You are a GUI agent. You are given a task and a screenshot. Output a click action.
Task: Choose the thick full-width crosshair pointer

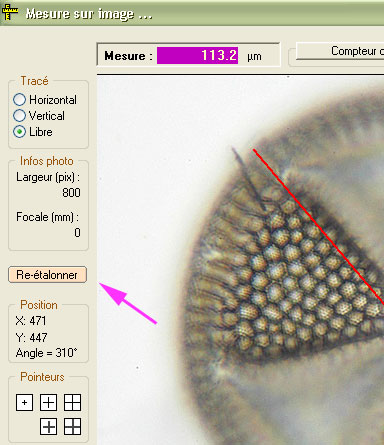coord(72,427)
